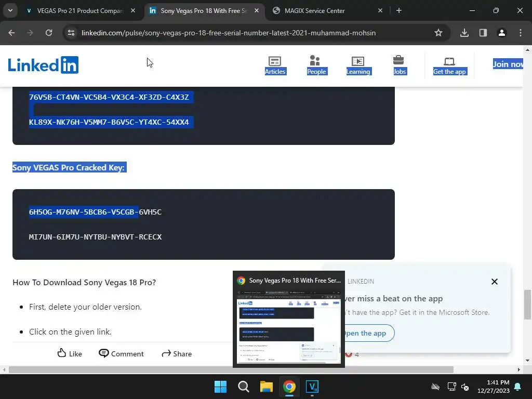Click How To Download Sony Vegas 18 Pro heading
The width and height of the screenshot is (532, 399).
(x=84, y=282)
